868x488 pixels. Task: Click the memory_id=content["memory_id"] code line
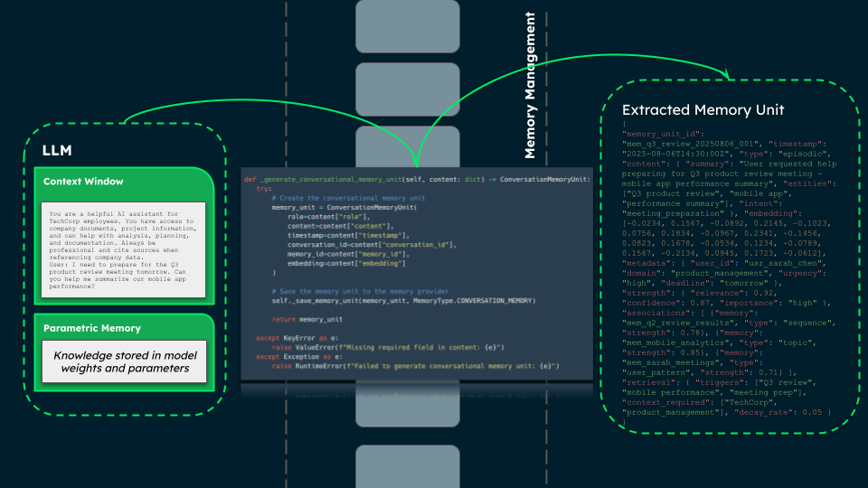click(x=348, y=254)
